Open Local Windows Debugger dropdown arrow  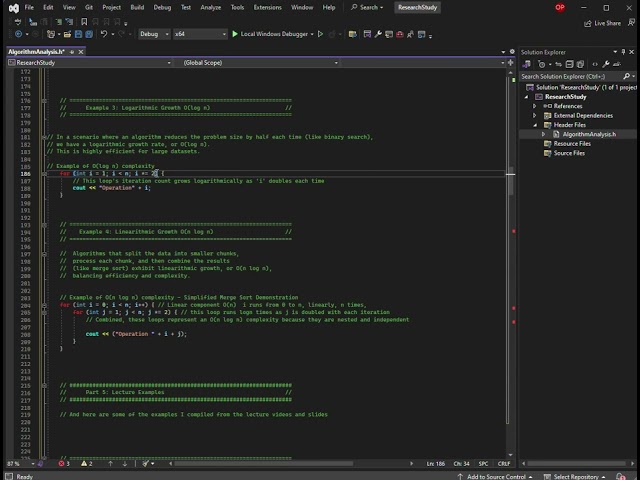point(312,34)
